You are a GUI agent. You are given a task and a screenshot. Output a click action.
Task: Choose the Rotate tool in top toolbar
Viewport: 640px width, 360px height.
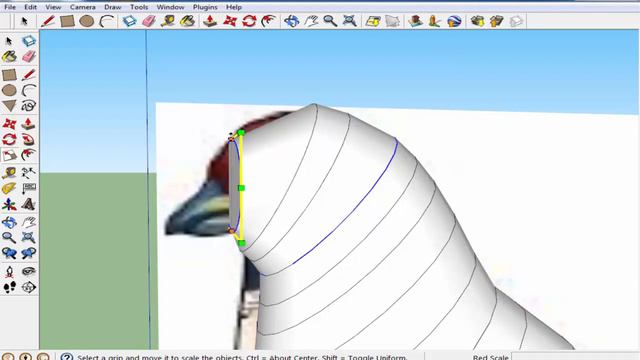pyautogui.click(x=249, y=21)
